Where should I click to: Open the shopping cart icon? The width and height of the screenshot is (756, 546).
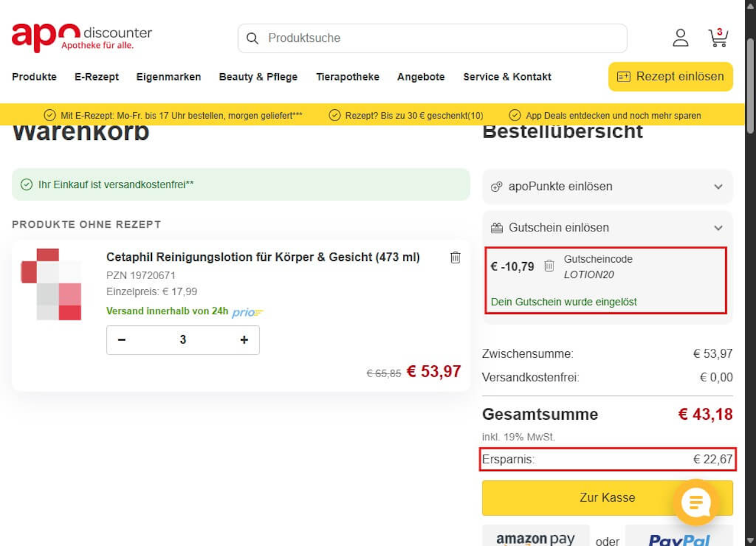point(718,38)
